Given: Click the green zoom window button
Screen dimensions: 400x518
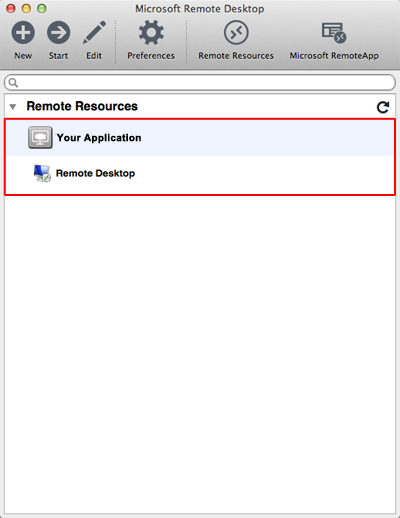Looking at the screenshot, I should click(42, 9).
